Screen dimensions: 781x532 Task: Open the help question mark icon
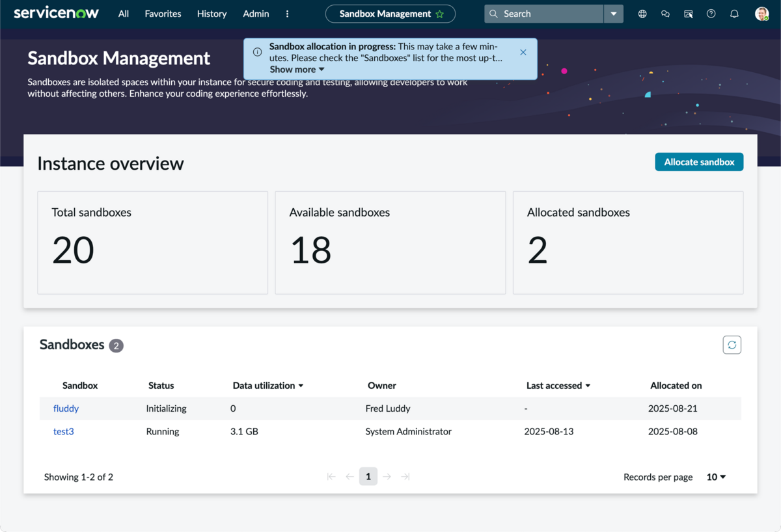point(711,14)
